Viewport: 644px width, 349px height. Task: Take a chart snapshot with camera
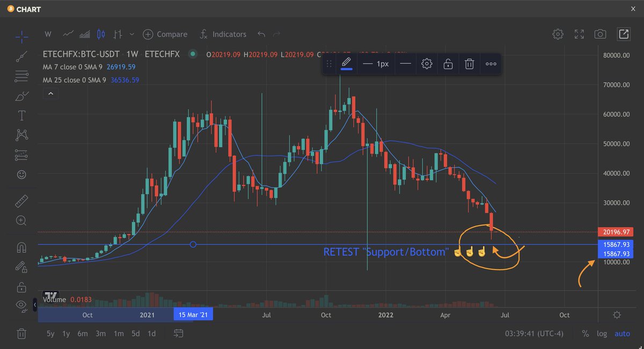[600, 34]
